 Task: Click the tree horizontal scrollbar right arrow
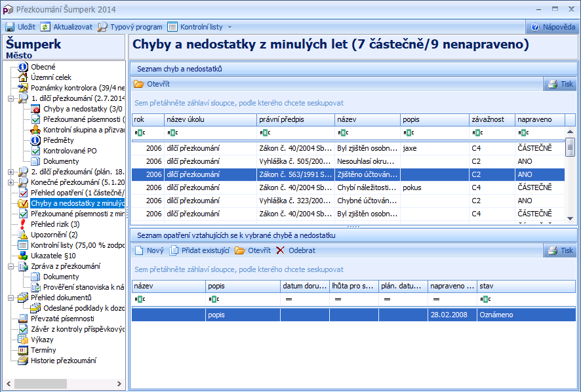[119, 384]
